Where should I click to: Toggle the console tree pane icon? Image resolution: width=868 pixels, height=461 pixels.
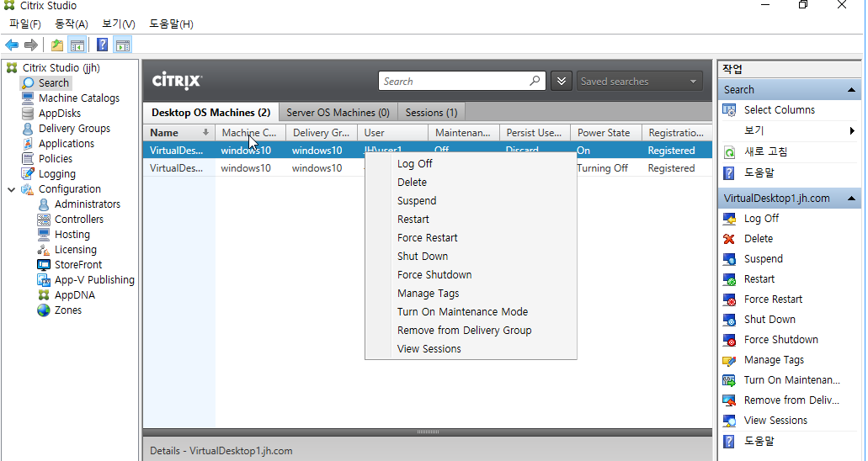click(x=77, y=45)
